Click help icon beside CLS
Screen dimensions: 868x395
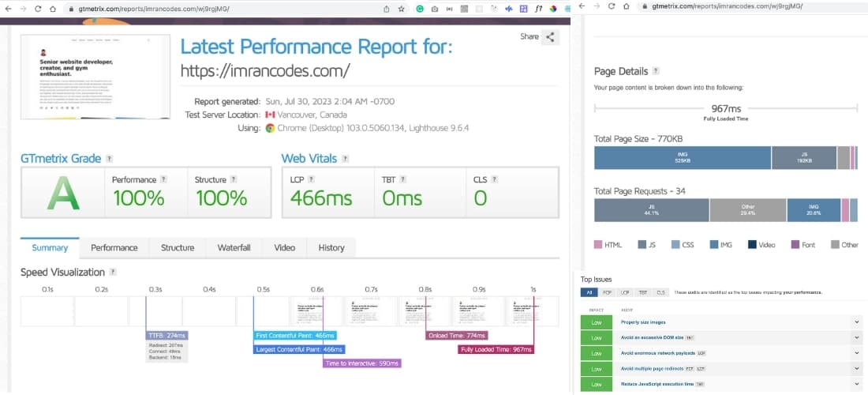click(494, 179)
